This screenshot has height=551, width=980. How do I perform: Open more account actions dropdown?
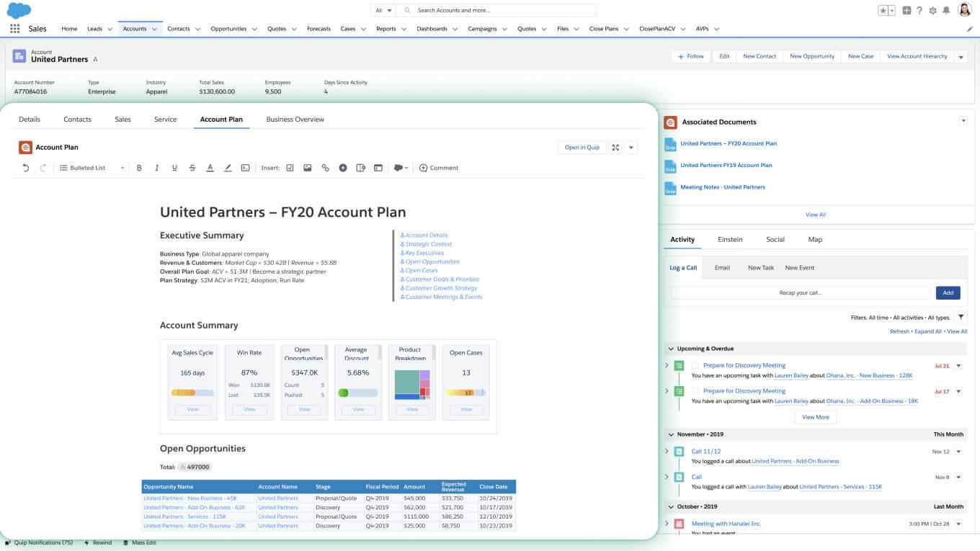[961, 57]
